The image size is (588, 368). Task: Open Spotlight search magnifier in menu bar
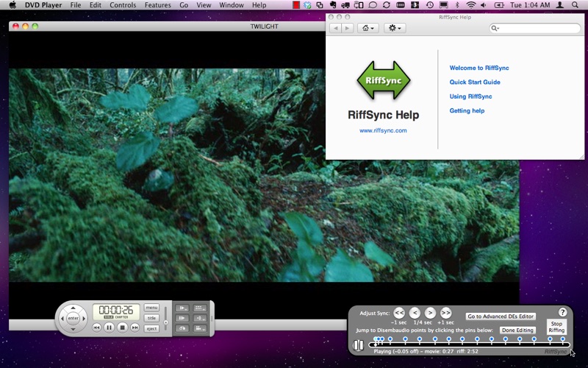575,5
